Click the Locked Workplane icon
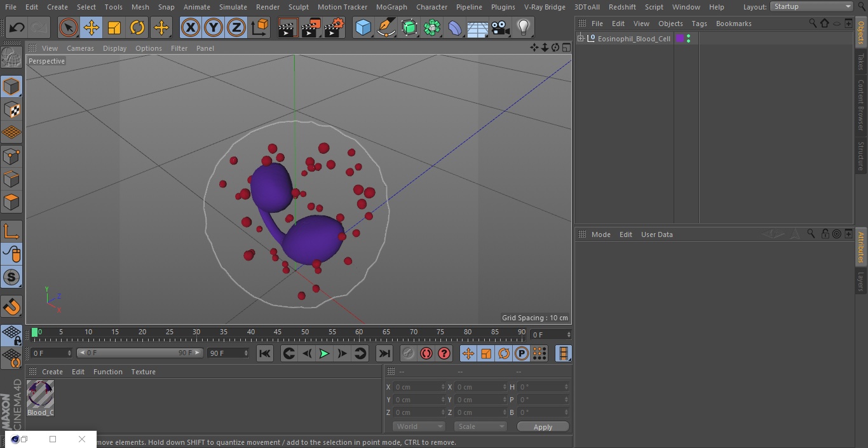Viewport: 868px width, 448px height. tap(11, 336)
